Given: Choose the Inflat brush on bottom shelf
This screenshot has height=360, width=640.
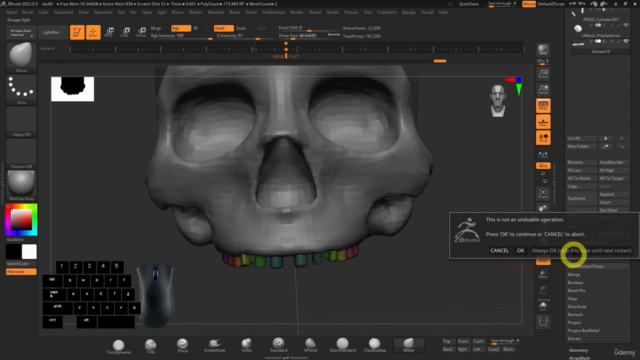Looking at the screenshot, I should pos(247,347).
